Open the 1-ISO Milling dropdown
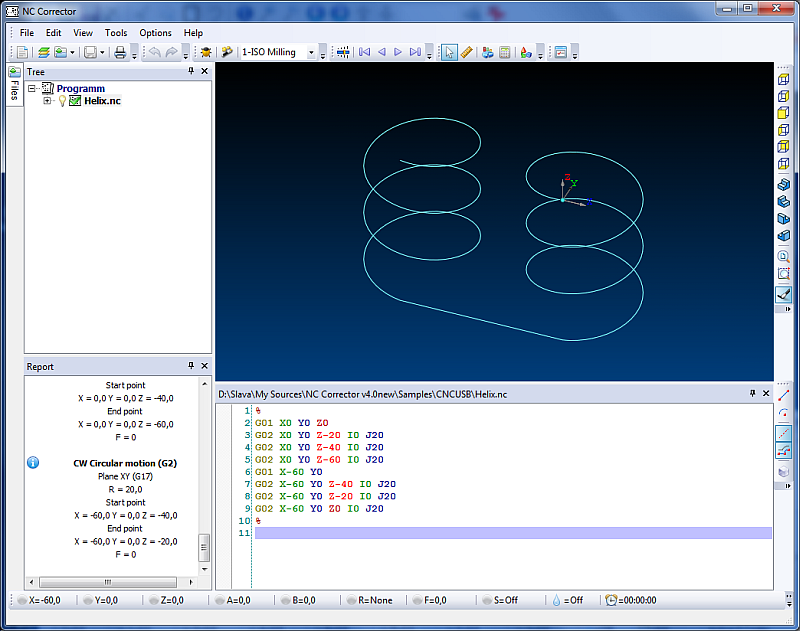This screenshot has height=631, width=800. click(x=311, y=52)
